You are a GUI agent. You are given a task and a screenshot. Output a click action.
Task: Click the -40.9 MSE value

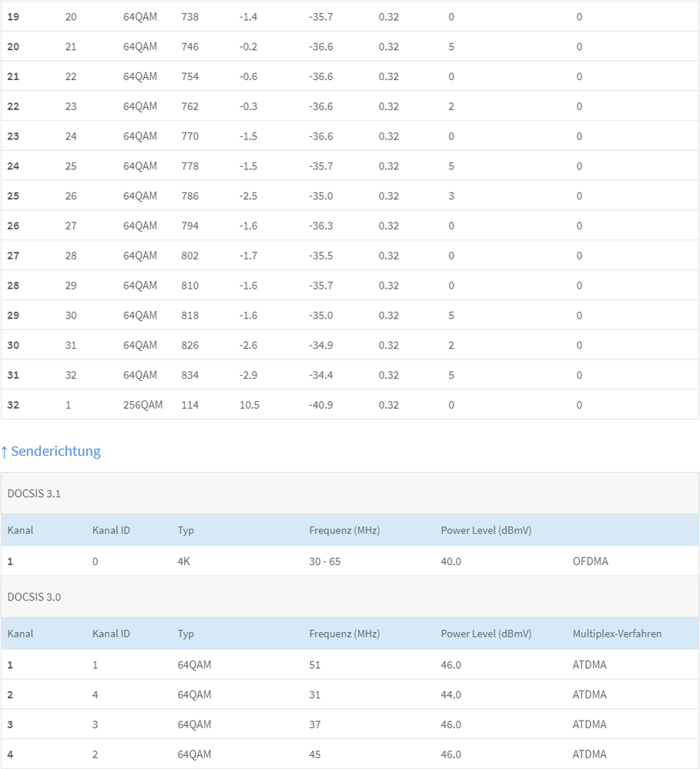[321, 405]
